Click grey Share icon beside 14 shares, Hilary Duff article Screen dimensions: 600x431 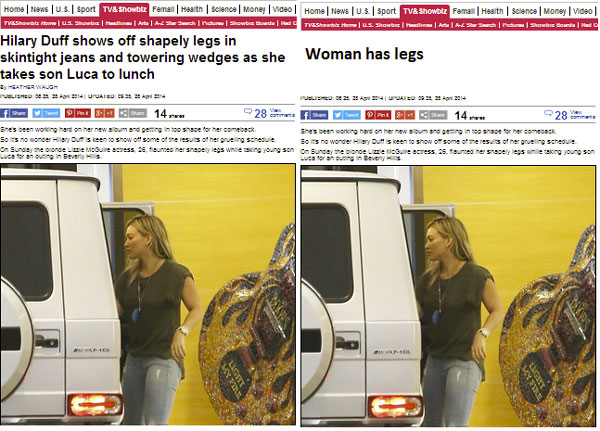point(133,113)
